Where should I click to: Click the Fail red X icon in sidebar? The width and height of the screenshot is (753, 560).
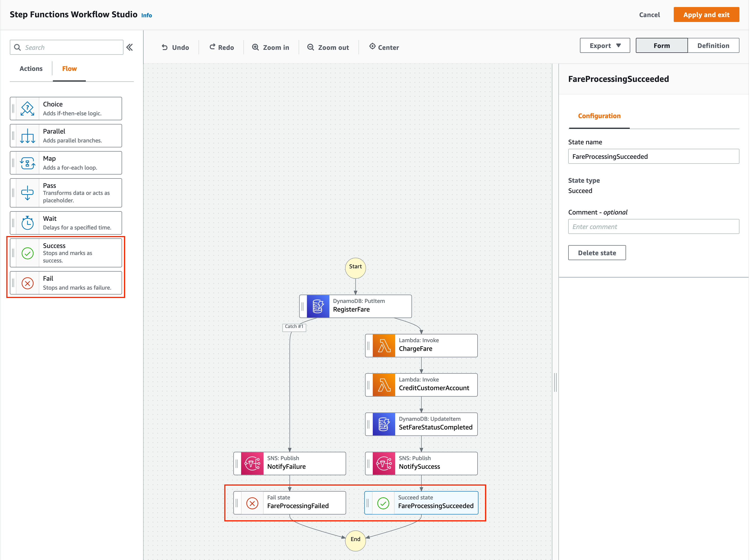[x=27, y=283]
